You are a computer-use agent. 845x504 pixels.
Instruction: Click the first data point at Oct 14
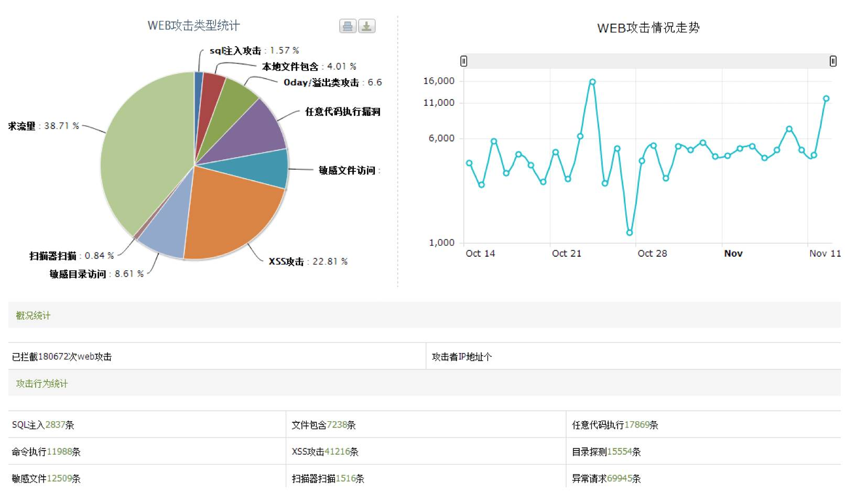(x=469, y=163)
